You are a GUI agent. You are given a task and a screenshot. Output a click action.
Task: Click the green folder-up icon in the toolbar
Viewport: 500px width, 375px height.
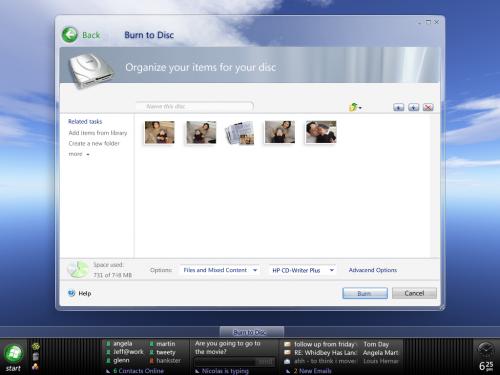coord(353,107)
